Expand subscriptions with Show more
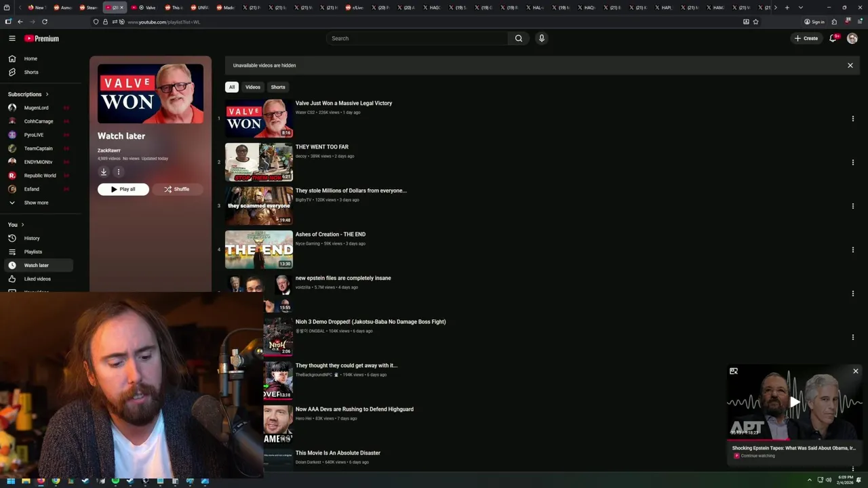 38,203
